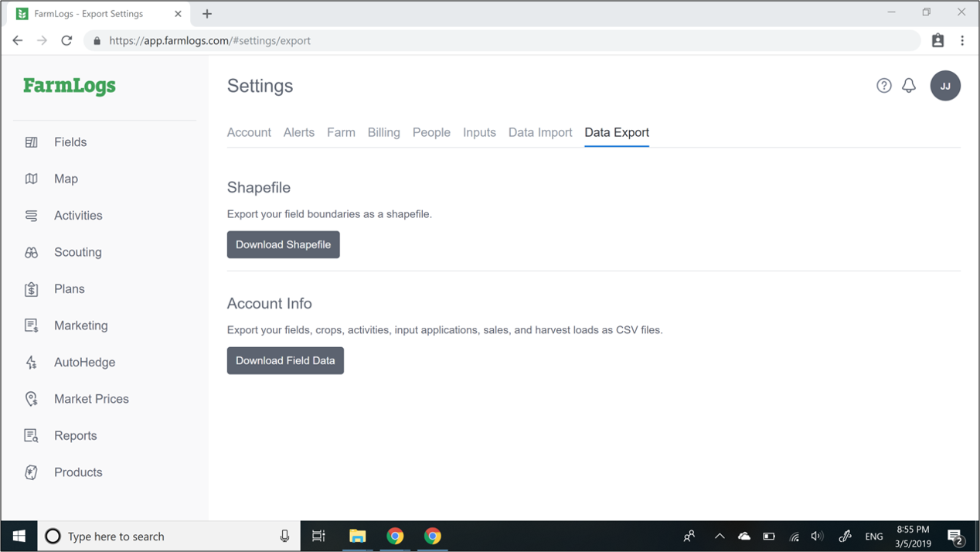This screenshot has width=980, height=552.
Task: Click the taskbar microphone icon
Action: click(x=284, y=536)
